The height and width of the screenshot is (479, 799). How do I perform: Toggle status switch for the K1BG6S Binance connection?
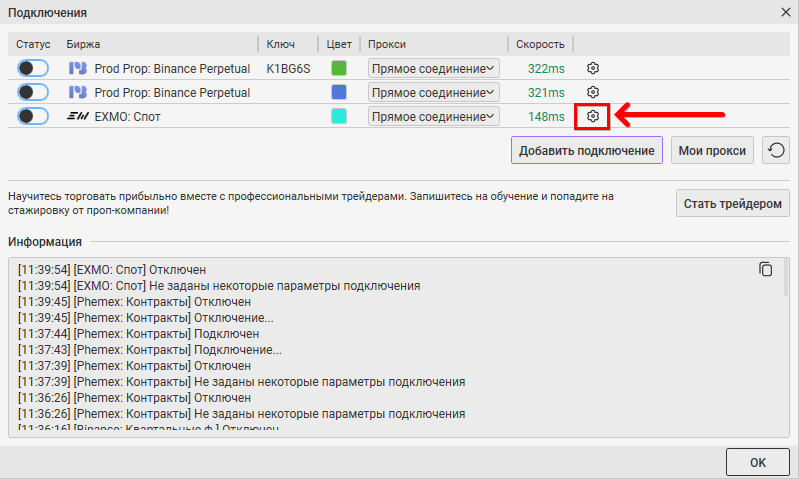coord(33,68)
